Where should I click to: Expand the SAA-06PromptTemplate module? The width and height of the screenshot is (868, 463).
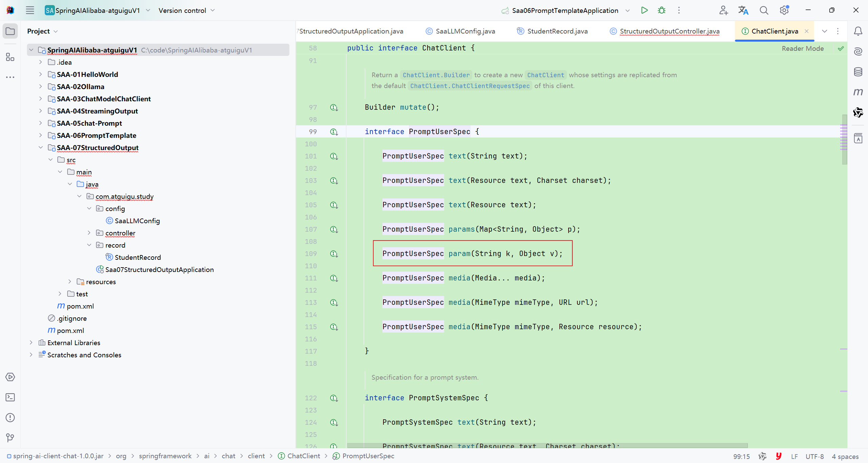(x=40, y=135)
